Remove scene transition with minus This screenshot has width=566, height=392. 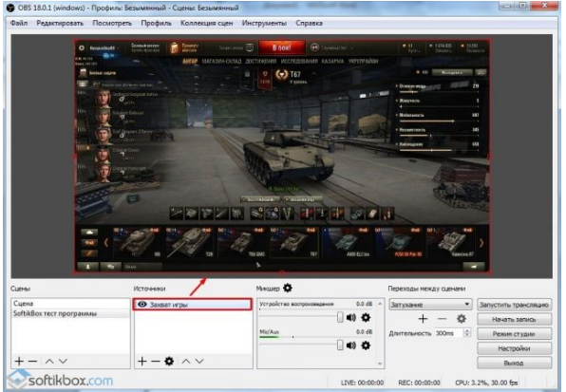[x=443, y=319]
